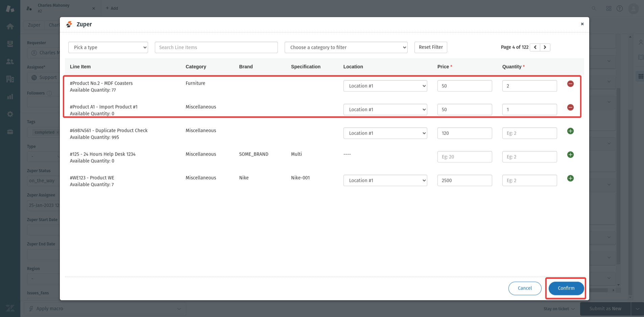
Task: Add Duplicate Product Check with green plus icon
Action: (x=570, y=131)
